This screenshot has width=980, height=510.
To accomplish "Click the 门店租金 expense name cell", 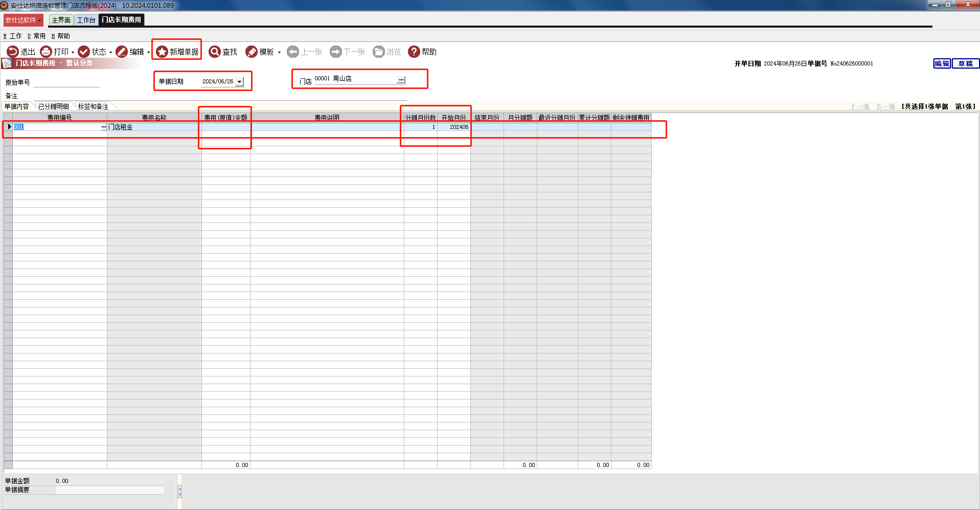I will pos(154,127).
